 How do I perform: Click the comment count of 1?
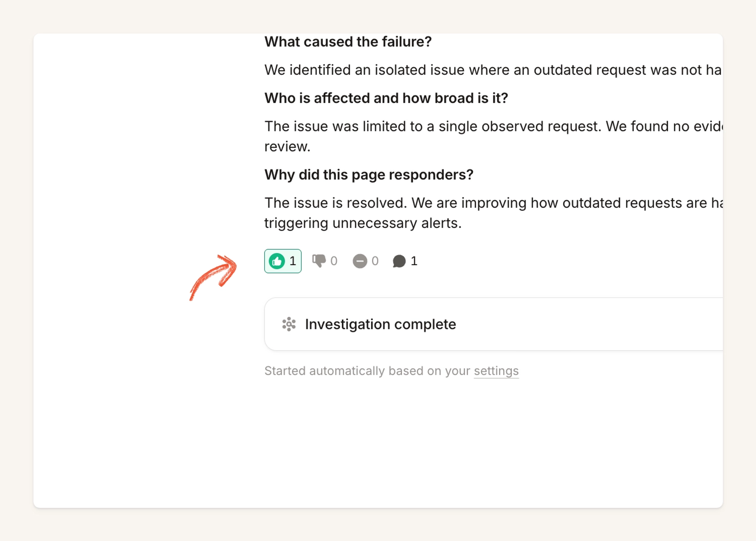(414, 261)
